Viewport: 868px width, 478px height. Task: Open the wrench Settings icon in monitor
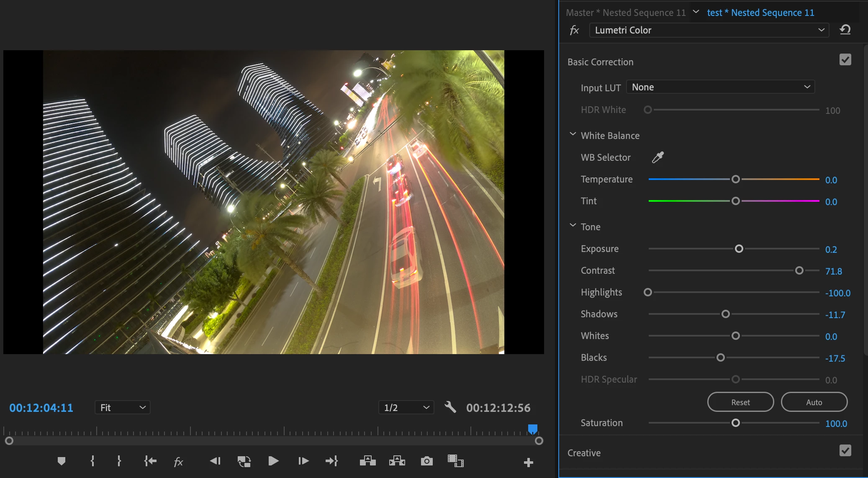450,407
